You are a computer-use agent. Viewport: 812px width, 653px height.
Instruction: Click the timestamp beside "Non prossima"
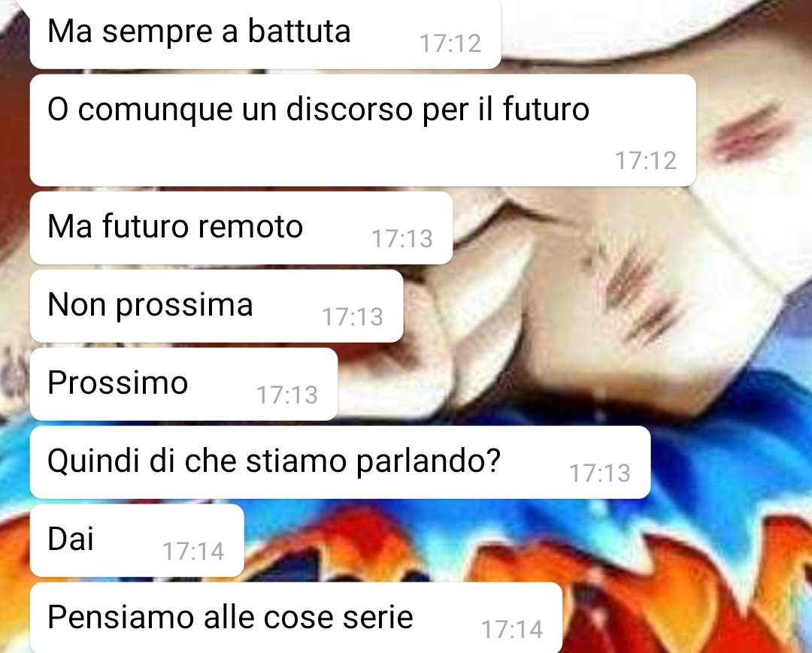tap(353, 317)
